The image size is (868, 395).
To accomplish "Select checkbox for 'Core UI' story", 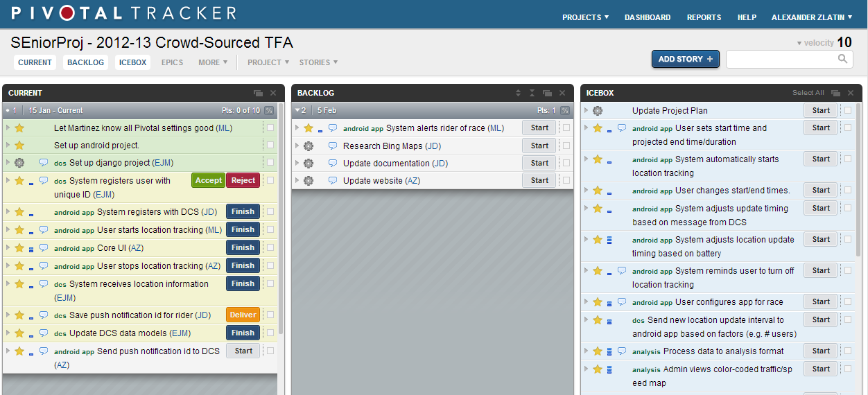I will click(270, 248).
